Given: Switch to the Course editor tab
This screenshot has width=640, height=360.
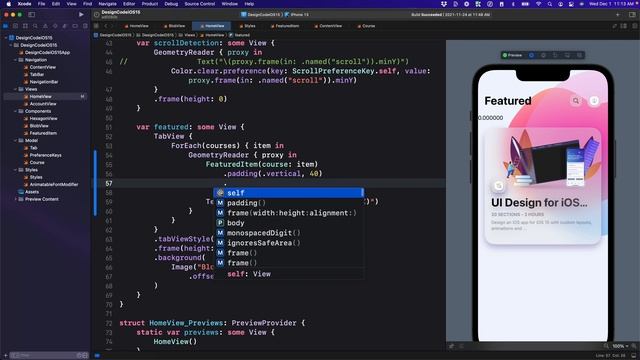Looking at the screenshot, I should point(366,26).
